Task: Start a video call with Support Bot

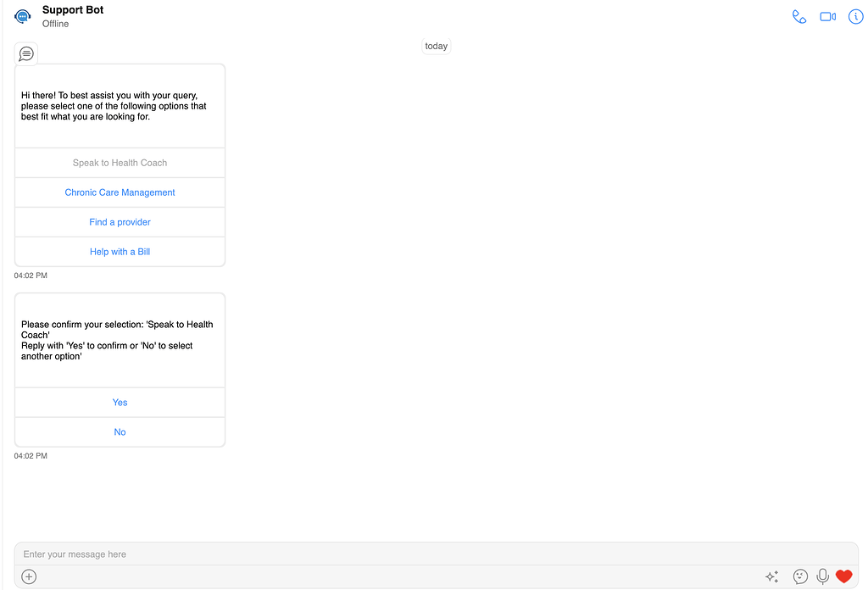Action: tap(827, 17)
